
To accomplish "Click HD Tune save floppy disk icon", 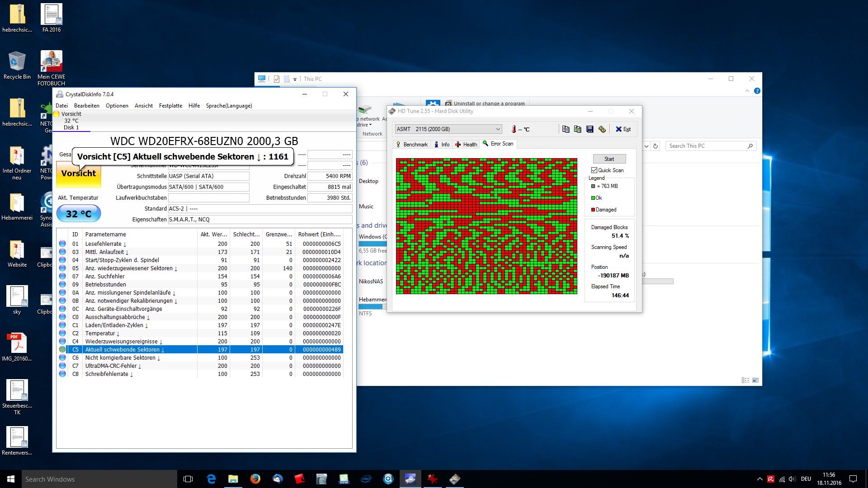I will click(x=590, y=129).
